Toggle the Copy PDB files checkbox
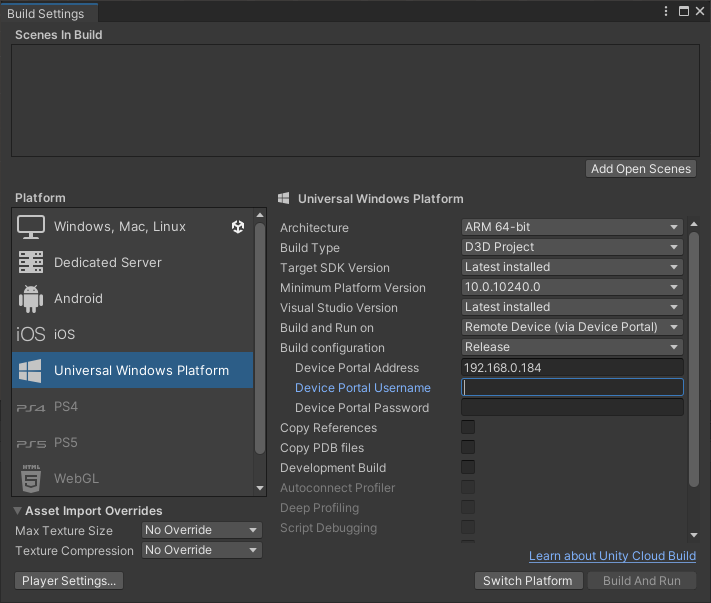This screenshot has width=711, height=603. [468, 448]
